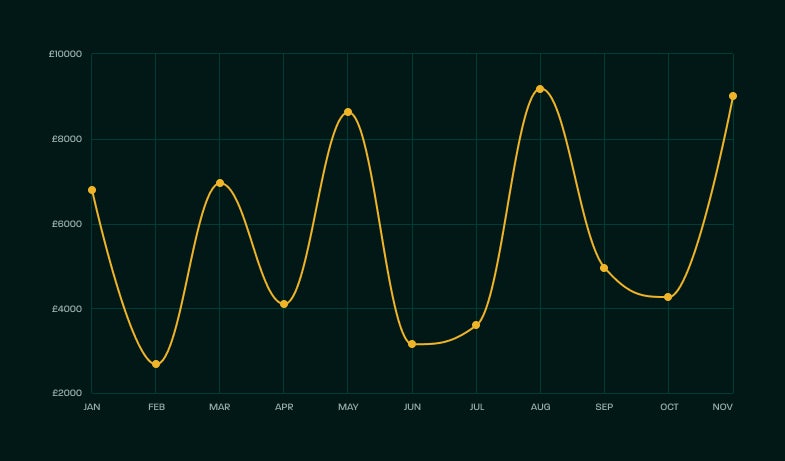Click the NOV month label
Image resolution: width=785 pixels, height=461 pixels.
[x=722, y=407]
